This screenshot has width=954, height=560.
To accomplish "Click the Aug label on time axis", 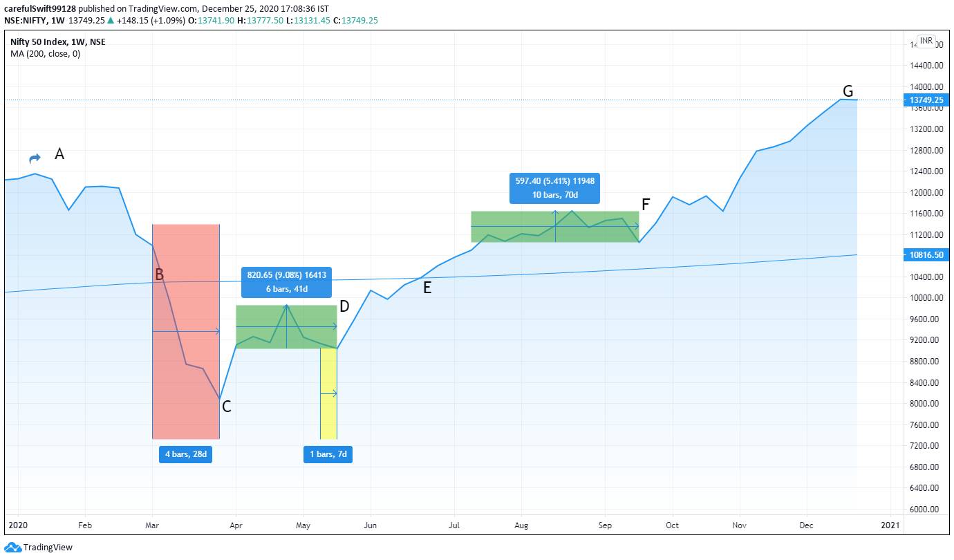I will coord(521,525).
